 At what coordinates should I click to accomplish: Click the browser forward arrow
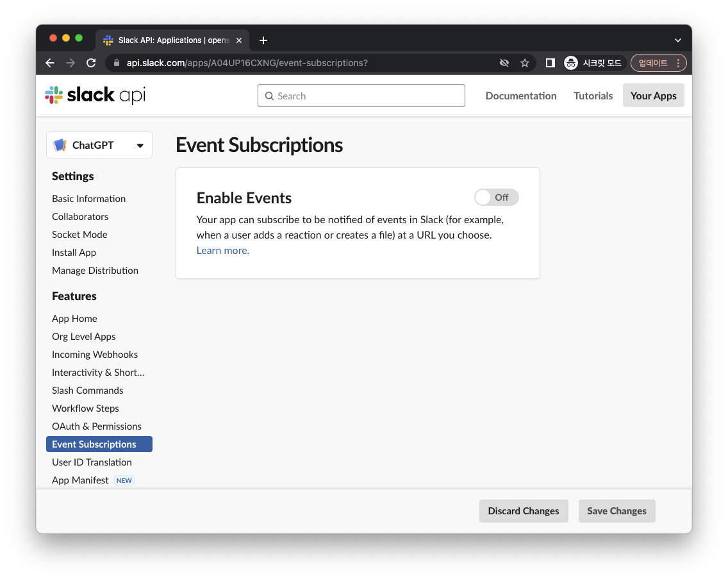tap(70, 63)
